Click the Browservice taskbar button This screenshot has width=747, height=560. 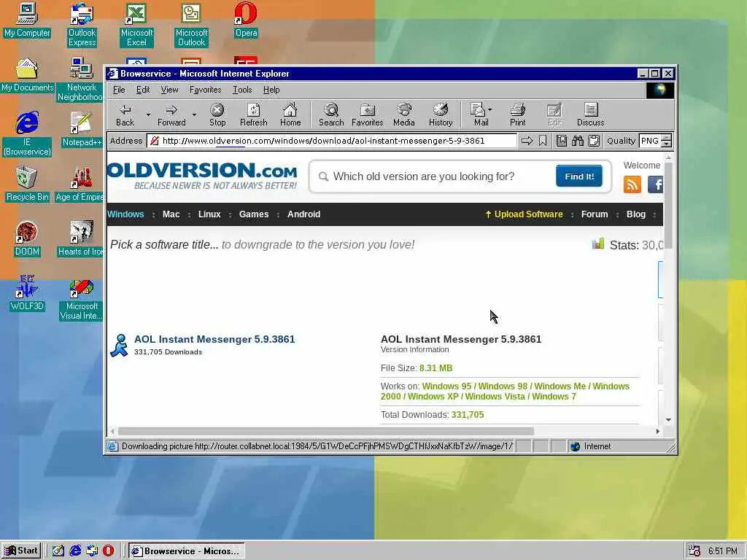pyautogui.click(x=186, y=551)
